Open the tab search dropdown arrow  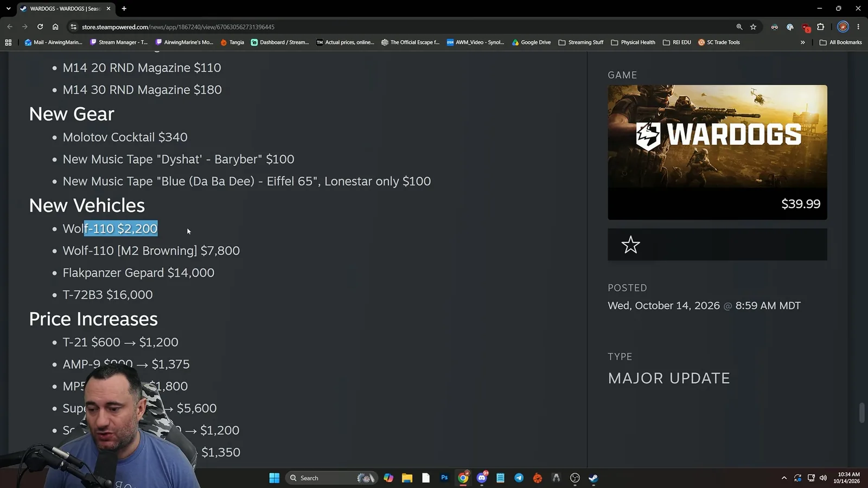8,9
